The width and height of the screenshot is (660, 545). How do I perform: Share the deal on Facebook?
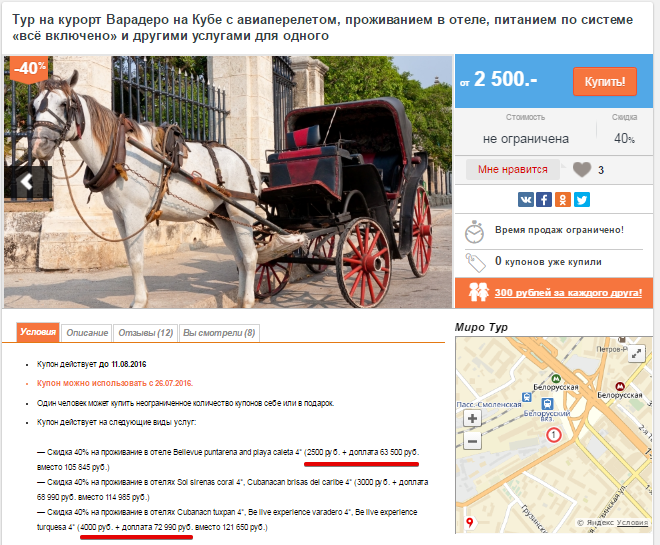click(x=544, y=199)
